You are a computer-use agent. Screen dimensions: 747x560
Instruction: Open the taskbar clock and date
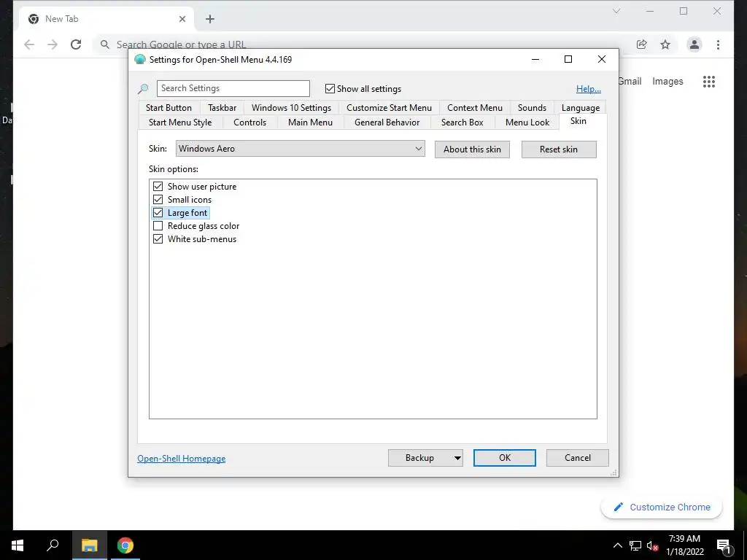[684, 545]
